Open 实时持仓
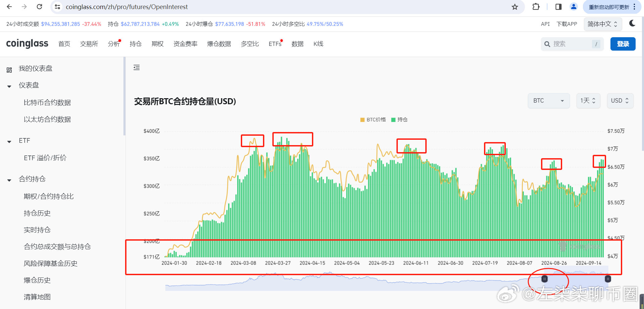The height and width of the screenshot is (309, 644). point(37,230)
